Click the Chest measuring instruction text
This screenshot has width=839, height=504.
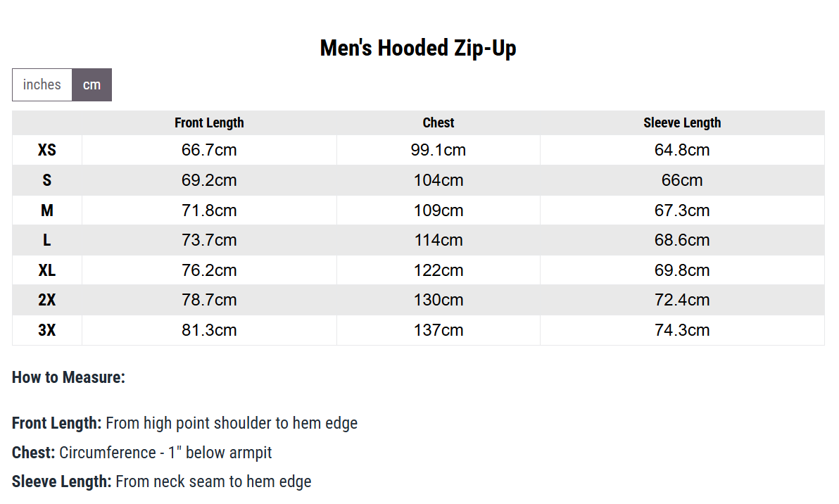click(x=141, y=453)
